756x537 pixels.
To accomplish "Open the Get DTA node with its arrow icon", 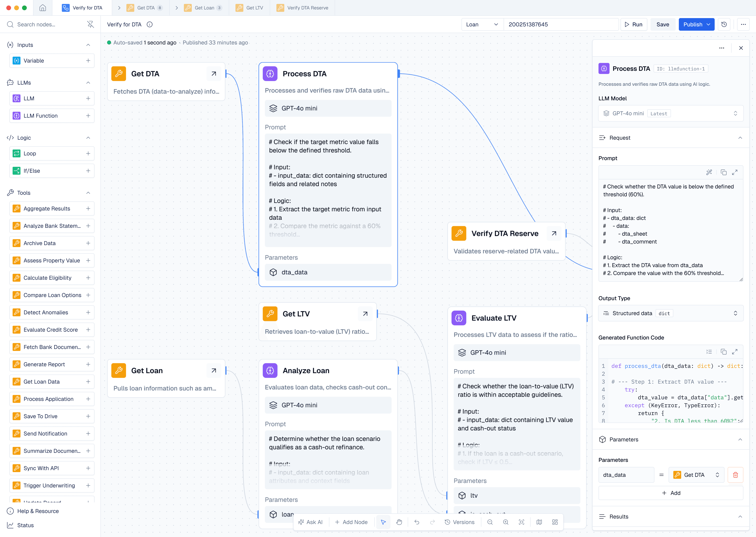I will [214, 74].
